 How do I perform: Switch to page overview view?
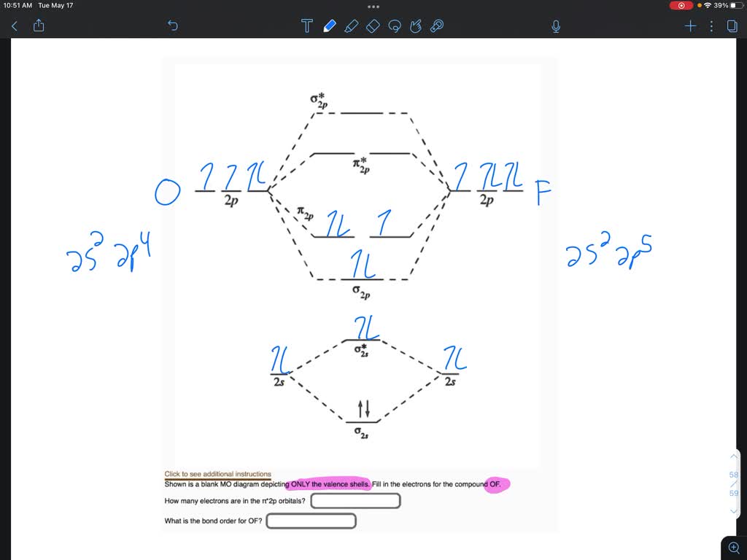pos(732,26)
